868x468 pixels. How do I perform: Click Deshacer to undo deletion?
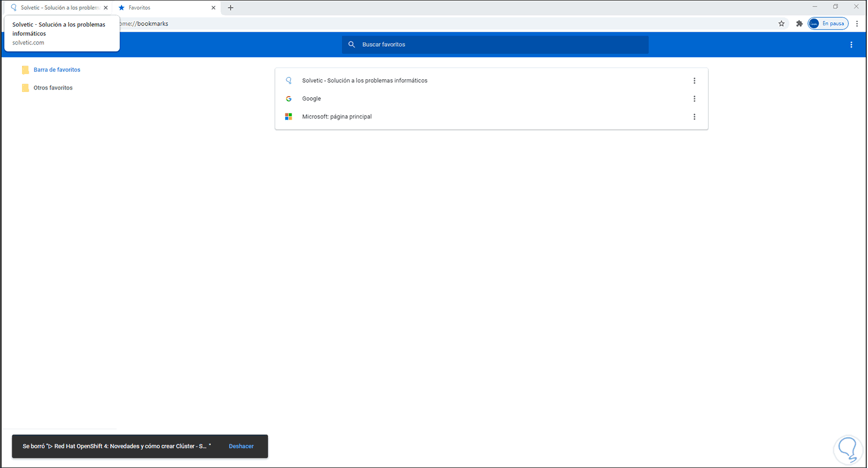tap(241, 446)
